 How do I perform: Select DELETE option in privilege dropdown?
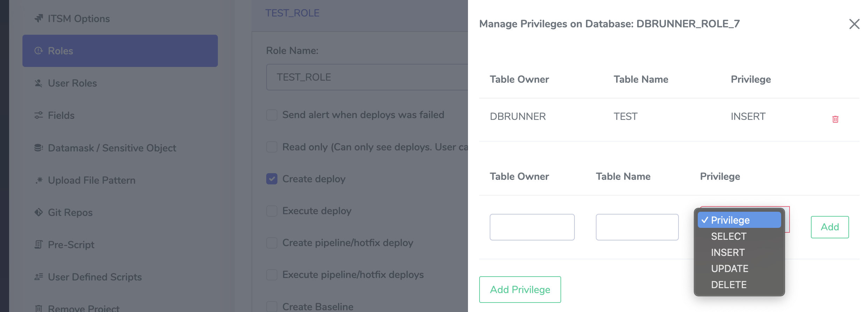729,285
